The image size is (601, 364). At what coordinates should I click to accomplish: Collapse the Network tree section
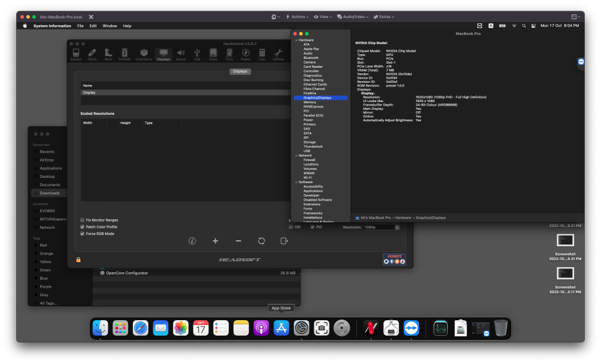coord(296,156)
